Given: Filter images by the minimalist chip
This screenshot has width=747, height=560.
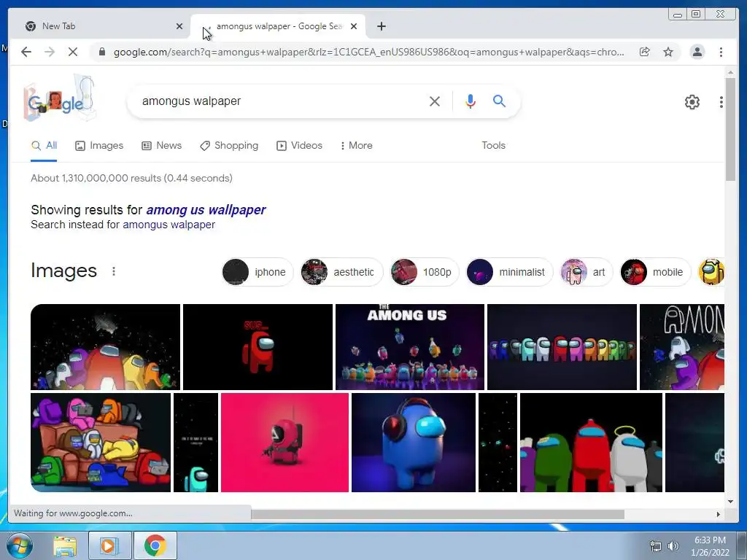Looking at the screenshot, I should point(509,272).
